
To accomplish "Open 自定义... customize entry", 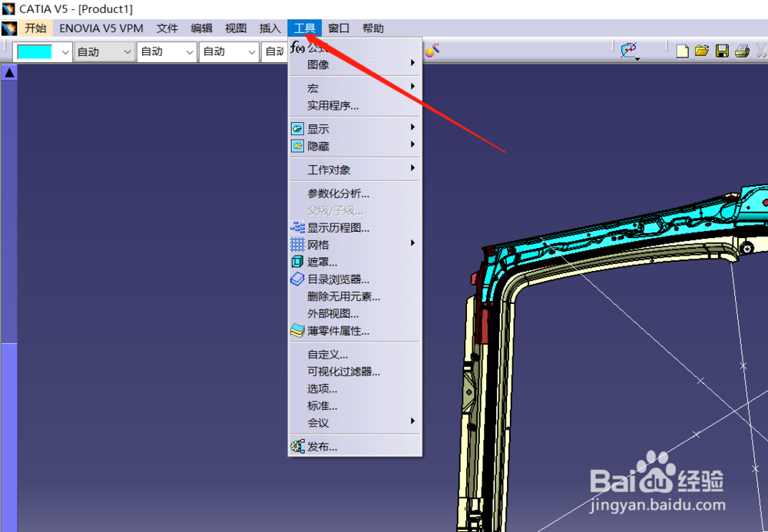I will coord(355,355).
